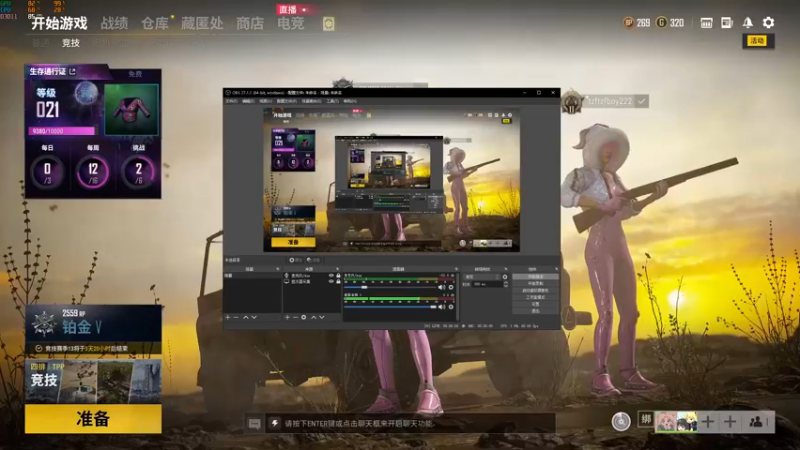This screenshot has width=800, height=450.
Task: Click yellow 准备 ready button
Action: (x=93, y=419)
